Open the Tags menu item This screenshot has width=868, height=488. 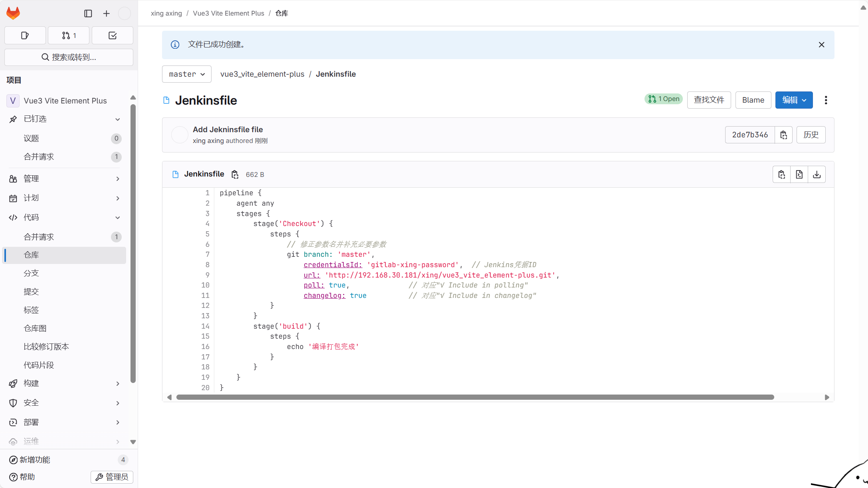pyautogui.click(x=64, y=310)
